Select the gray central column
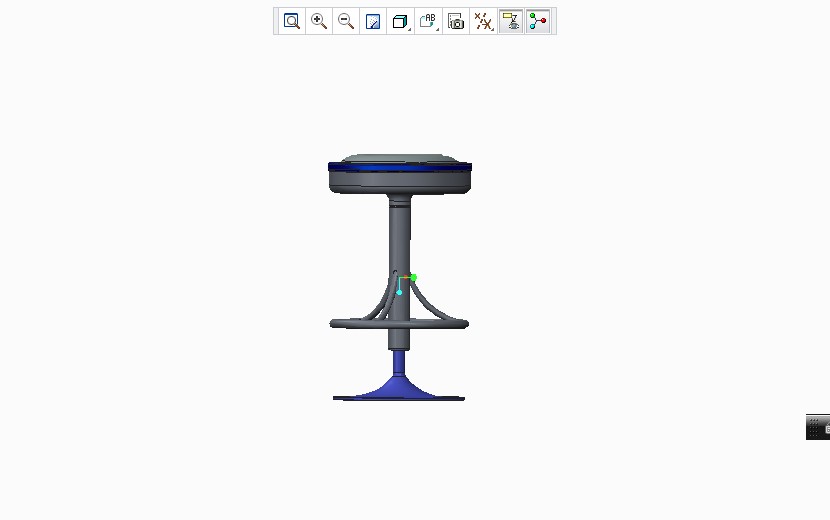This screenshot has height=520, width=830. (399, 238)
